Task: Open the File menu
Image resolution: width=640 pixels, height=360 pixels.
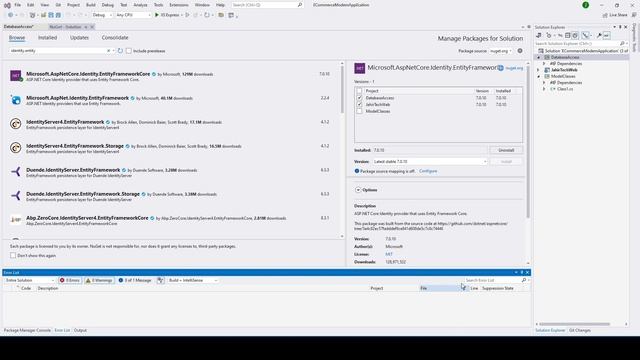Action: click(x=18, y=5)
